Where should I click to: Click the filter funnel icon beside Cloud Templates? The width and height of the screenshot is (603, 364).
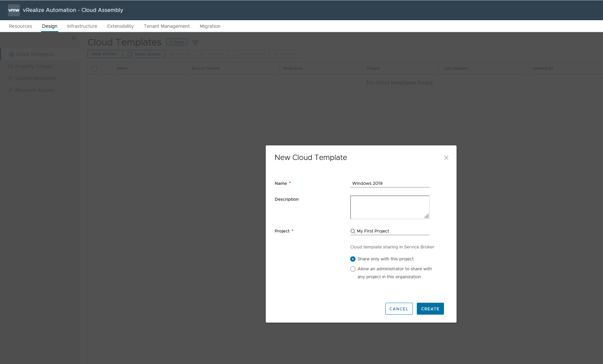pos(195,42)
